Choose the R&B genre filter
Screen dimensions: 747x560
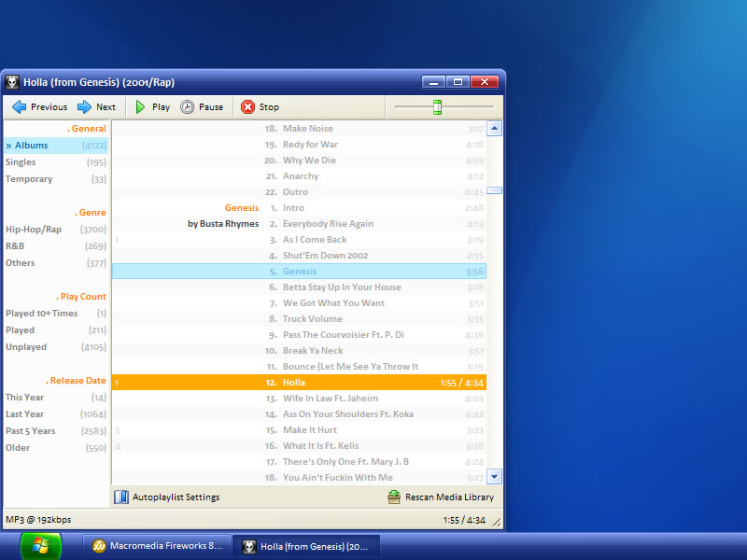click(16, 246)
